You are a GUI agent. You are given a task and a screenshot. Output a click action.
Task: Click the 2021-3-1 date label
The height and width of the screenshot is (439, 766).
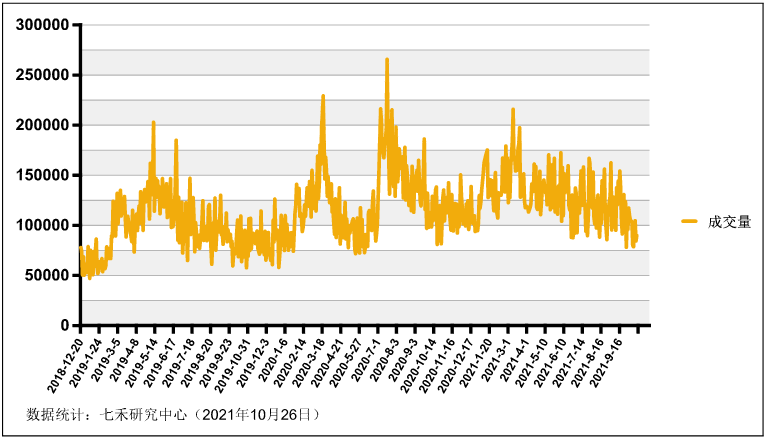pos(496,359)
